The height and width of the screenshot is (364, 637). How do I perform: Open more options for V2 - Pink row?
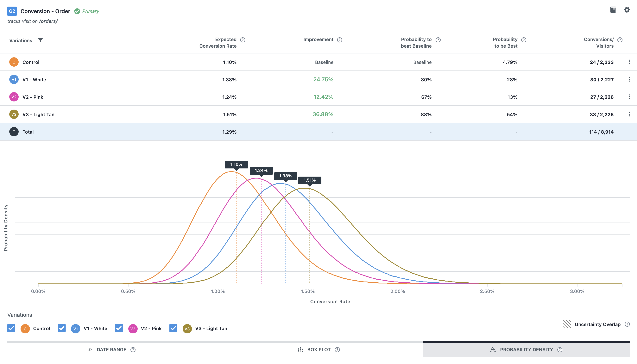(629, 97)
